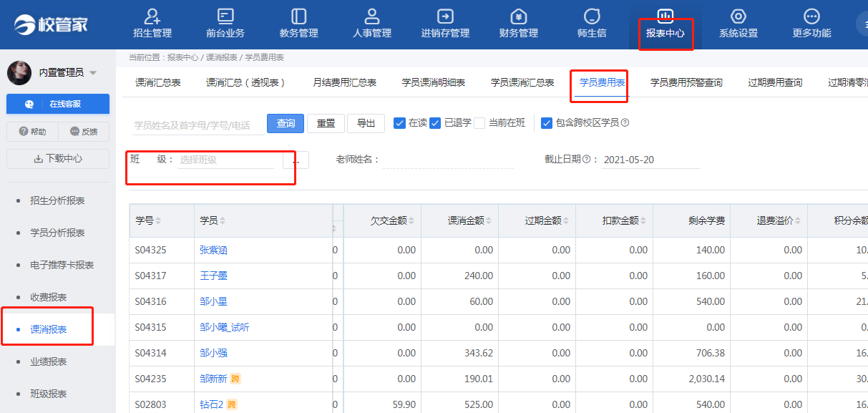This screenshot has height=413, width=868.
Task: Open 师生信 module icon
Action: pos(592,16)
